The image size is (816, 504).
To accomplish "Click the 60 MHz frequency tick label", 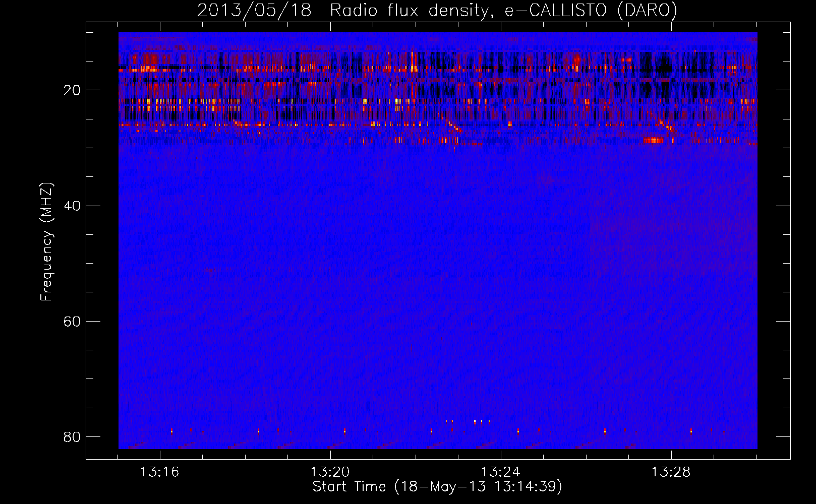I will [72, 321].
